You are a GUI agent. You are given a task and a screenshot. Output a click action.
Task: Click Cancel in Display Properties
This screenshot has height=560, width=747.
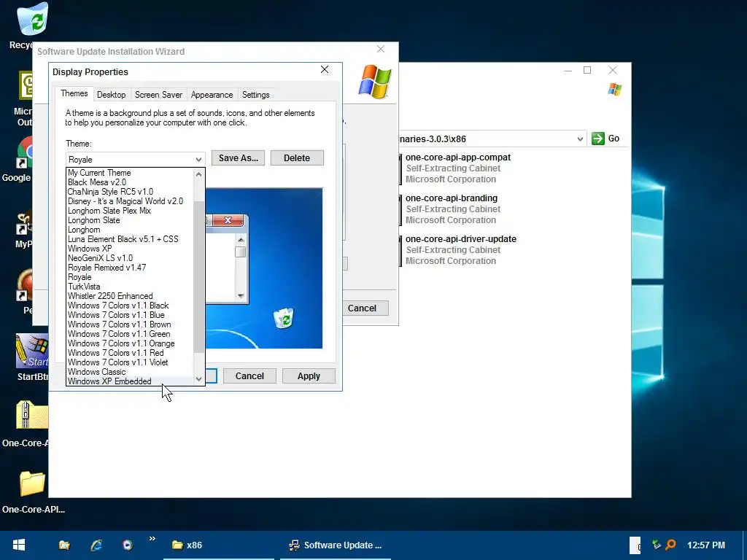point(249,376)
